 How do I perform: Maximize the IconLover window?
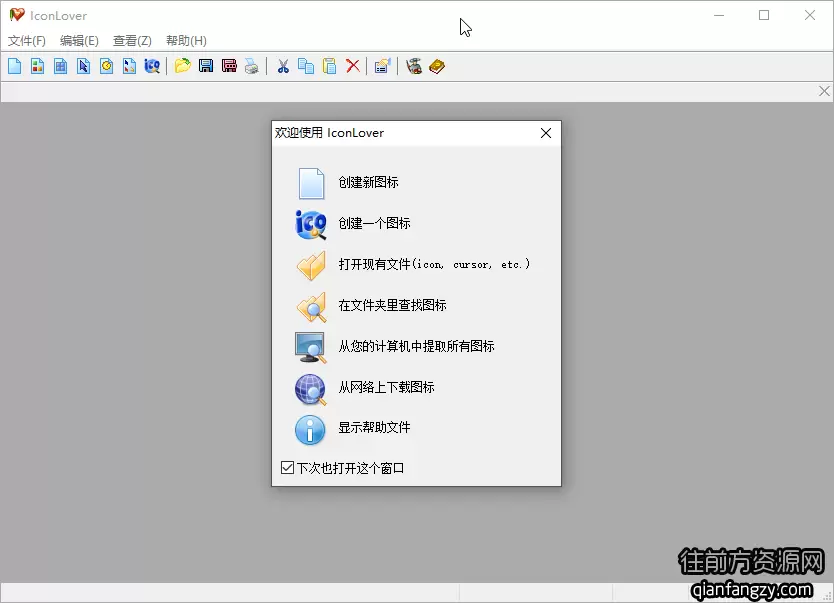(x=764, y=15)
